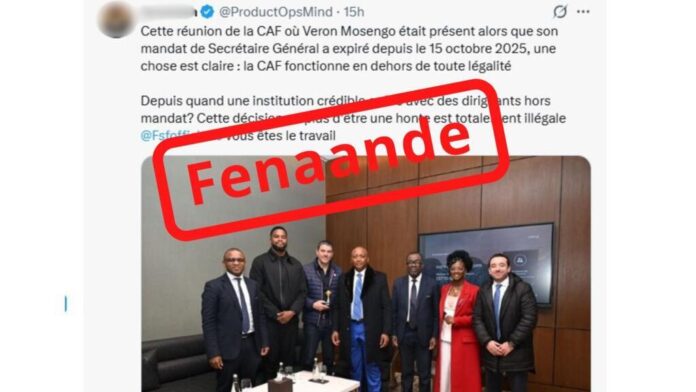The image size is (696, 392).
Task: Click the 15h post timestamp
Action: [x=354, y=12]
